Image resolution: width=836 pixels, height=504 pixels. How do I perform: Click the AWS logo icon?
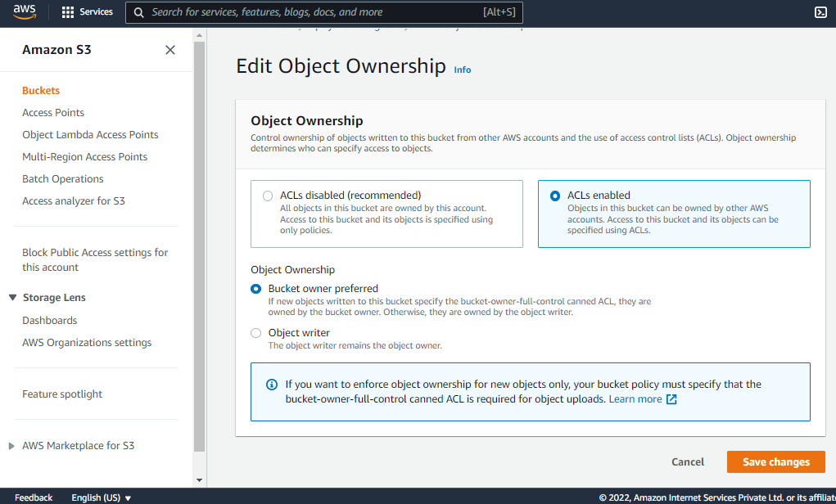(25, 12)
